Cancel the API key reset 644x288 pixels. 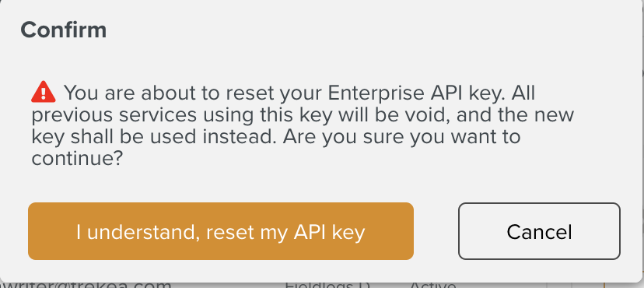point(539,231)
